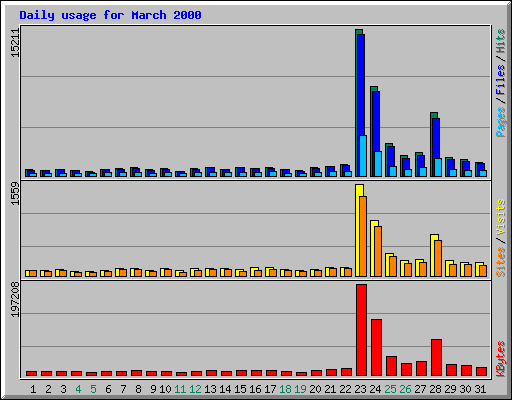This screenshot has height=400, width=512.
Task: Click day 24 on the x-axis
Action: (375, 389)
